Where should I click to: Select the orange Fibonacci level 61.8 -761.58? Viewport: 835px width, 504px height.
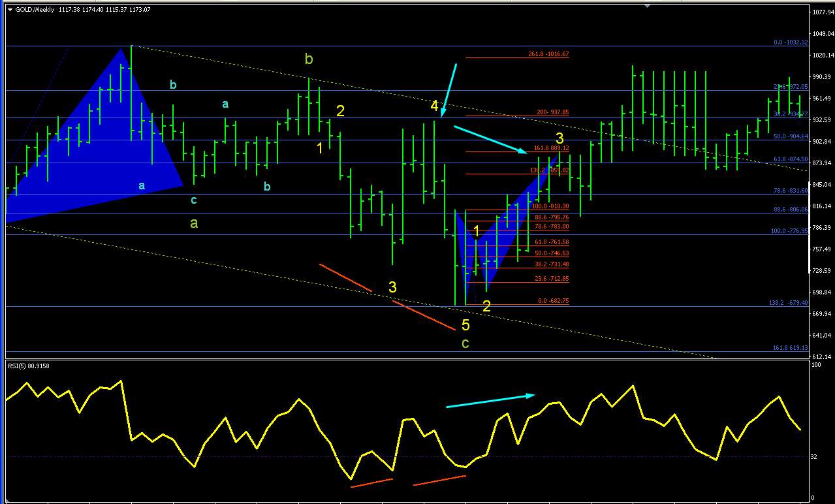point(552,242)
